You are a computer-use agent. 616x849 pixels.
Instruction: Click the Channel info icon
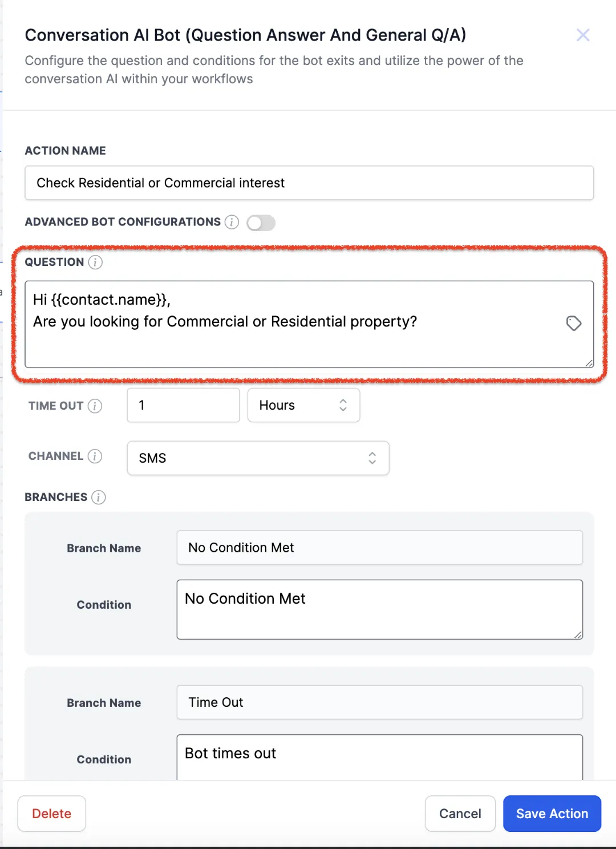95,456
